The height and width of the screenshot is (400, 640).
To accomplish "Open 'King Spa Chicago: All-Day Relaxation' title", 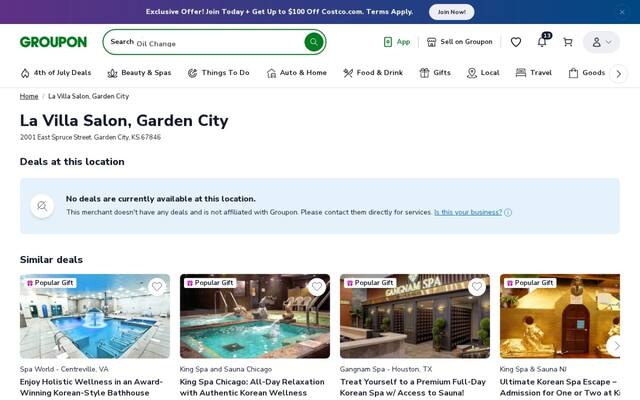I will tap(252, 387).
